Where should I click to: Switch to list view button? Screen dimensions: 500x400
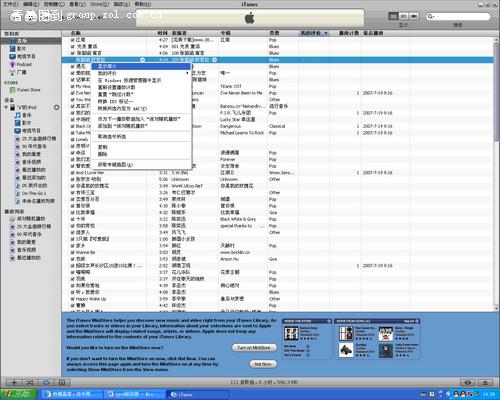[x=393, y=16]
